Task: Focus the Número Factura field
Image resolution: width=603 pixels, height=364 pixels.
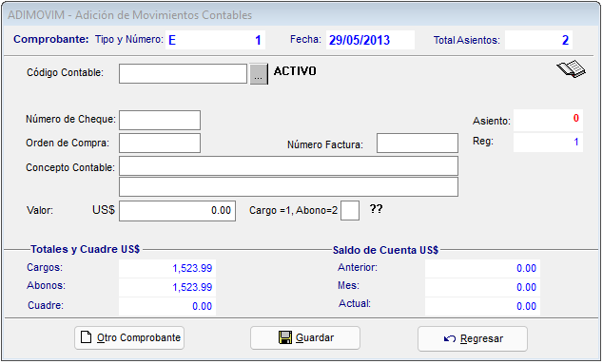Action: [x=418, y=143]
